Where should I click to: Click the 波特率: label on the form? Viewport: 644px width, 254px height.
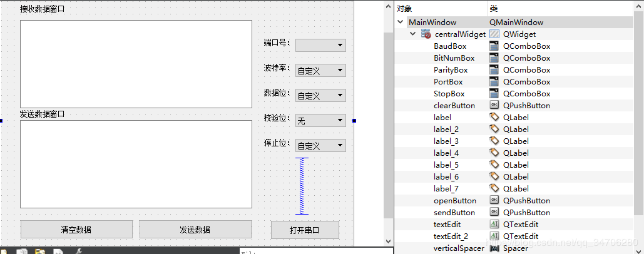tap(277, 68)
